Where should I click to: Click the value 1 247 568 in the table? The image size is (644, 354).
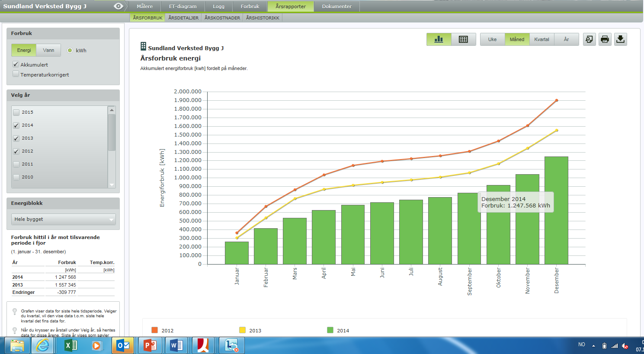pos(65,277)
